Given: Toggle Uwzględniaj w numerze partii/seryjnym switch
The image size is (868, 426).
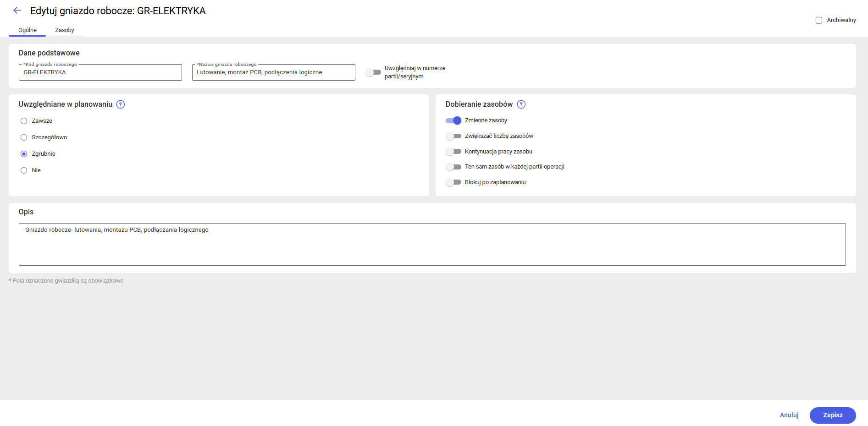Looking at the screenshot, I should 373,72.
